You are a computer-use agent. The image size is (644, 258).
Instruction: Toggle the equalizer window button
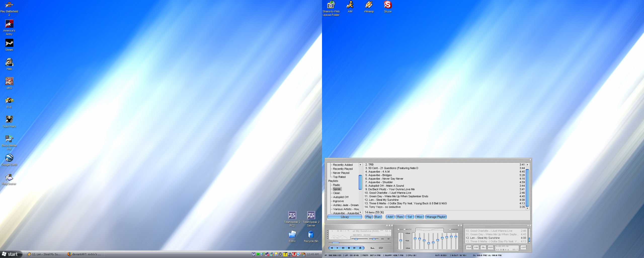pos(382,239)
